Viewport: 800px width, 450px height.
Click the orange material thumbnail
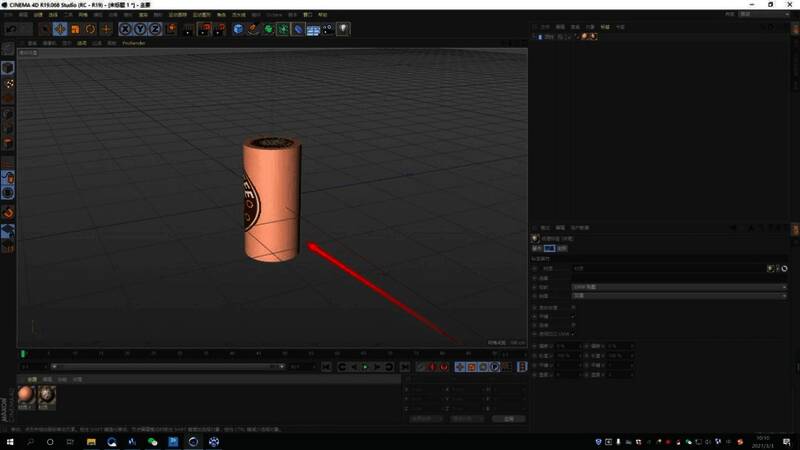[26, 394]
